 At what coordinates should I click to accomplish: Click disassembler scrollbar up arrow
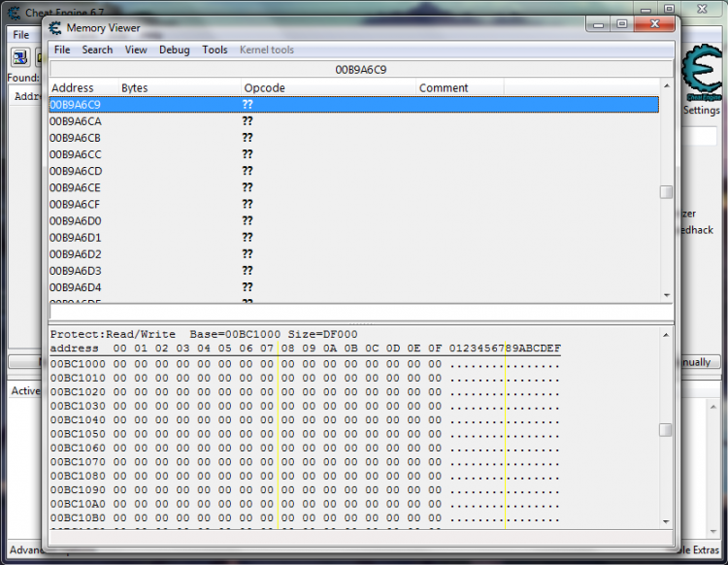click(667, 85)
